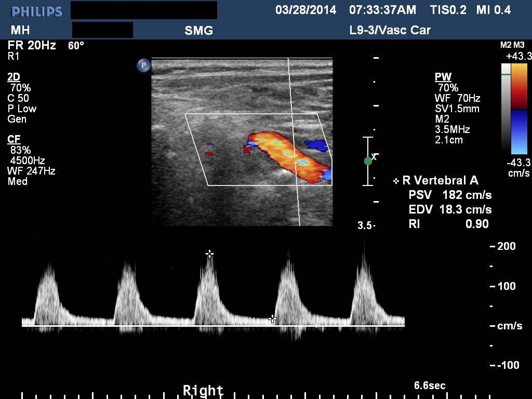
Task: Click the PSV 182 cm/s measurement
Action: click(x=450, y=195)
